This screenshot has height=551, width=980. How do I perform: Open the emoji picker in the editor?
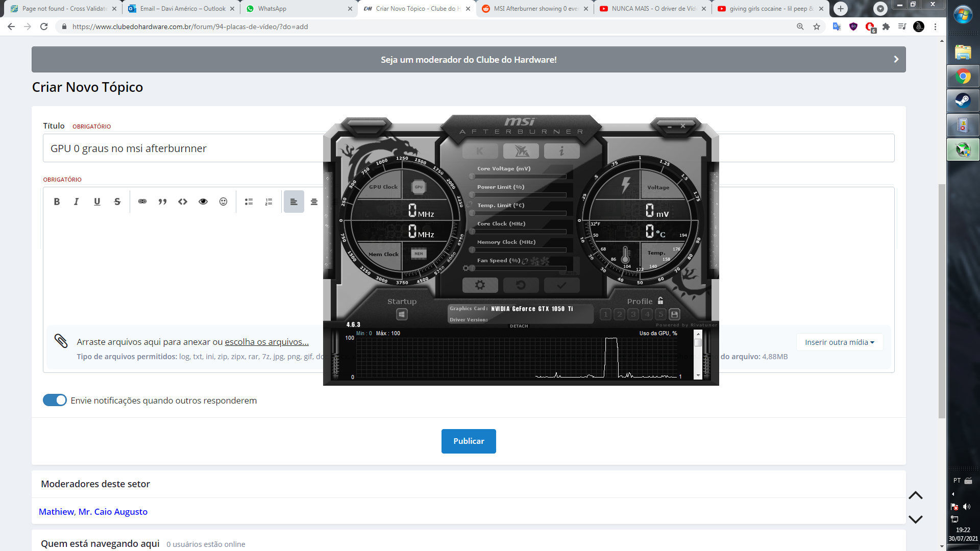pyautogui.click(x=223, y=202)
